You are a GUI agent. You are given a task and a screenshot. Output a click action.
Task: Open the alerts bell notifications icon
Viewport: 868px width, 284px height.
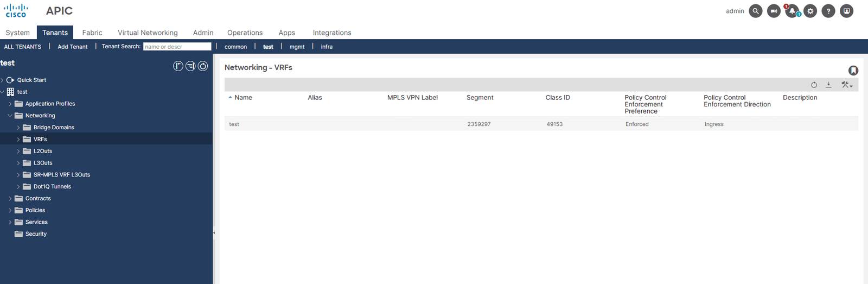click(x=792, y=11)
